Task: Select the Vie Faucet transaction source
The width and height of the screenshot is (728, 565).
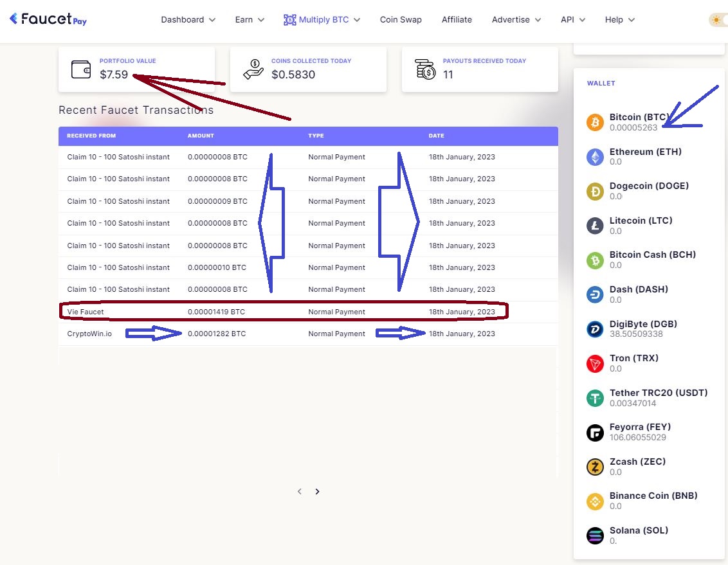Action: (86, 312)
